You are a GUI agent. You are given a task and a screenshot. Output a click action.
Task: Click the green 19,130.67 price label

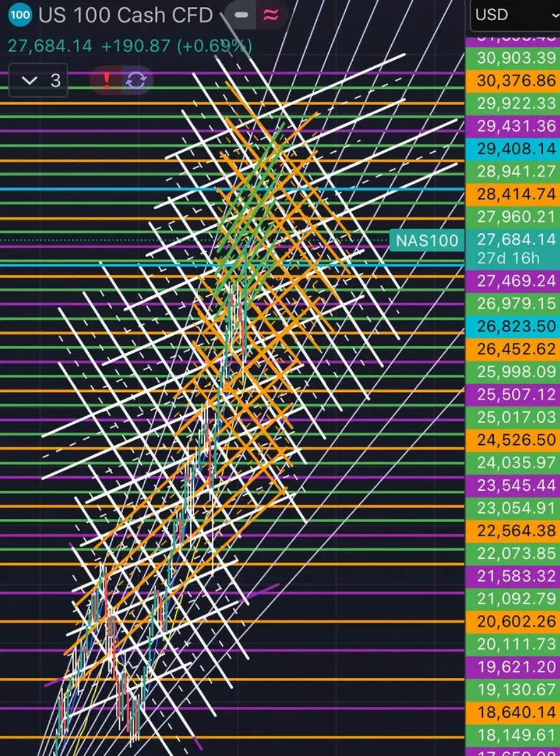[x=512, y=689]
